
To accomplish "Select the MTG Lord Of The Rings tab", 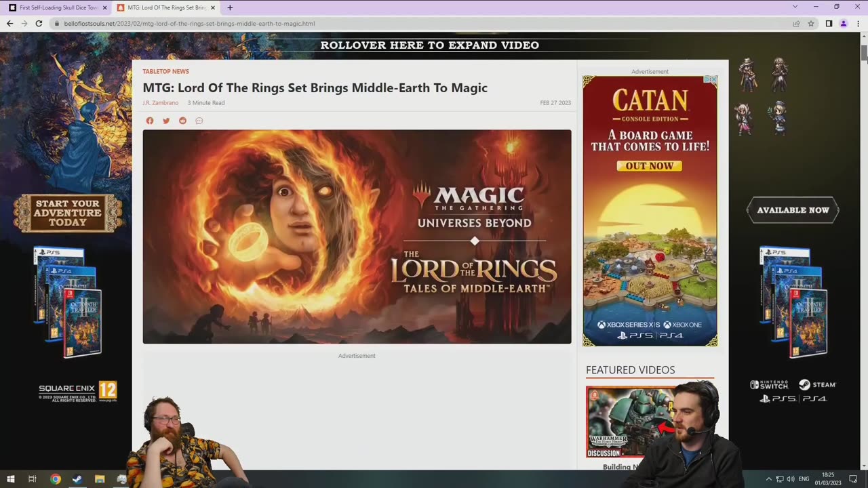I will (x=166, y=7).
